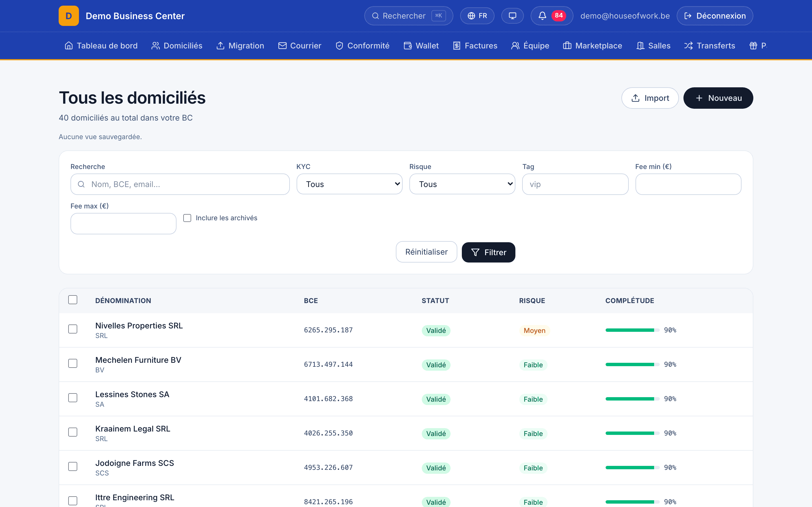Click the Conformité shield icon
This screenshot has height=507, width=812.
coord(339,46)
